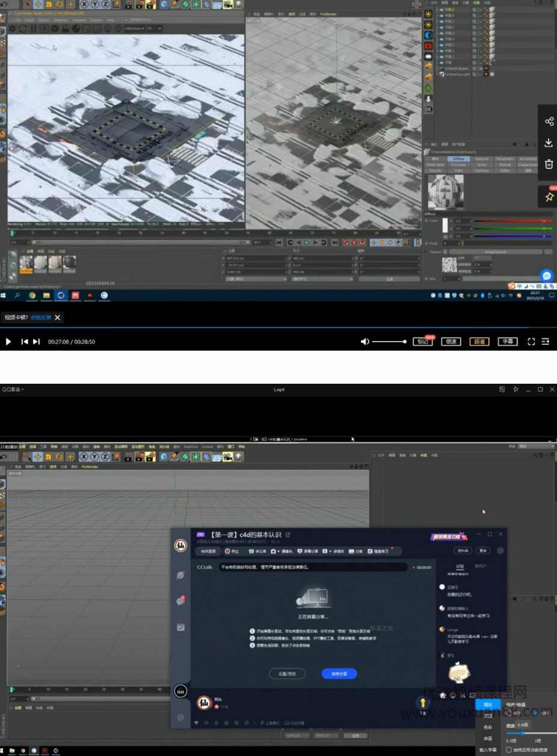557x756 pixels.
Task: Enter fullscreen mode in player
Action: pyautogui.click(x=531, y=342)
